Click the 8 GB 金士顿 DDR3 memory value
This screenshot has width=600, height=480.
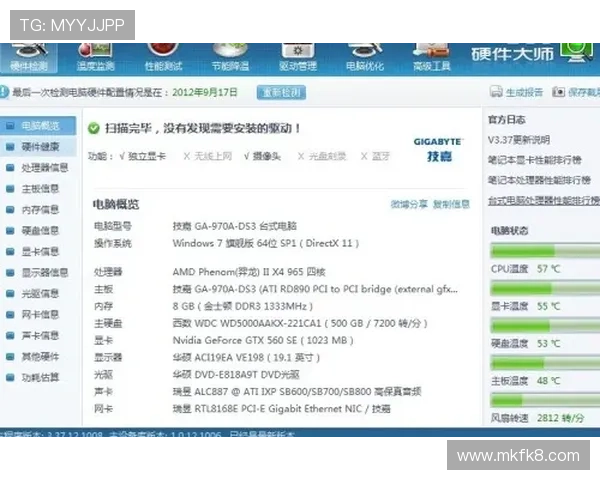click(x=243, y=306)
